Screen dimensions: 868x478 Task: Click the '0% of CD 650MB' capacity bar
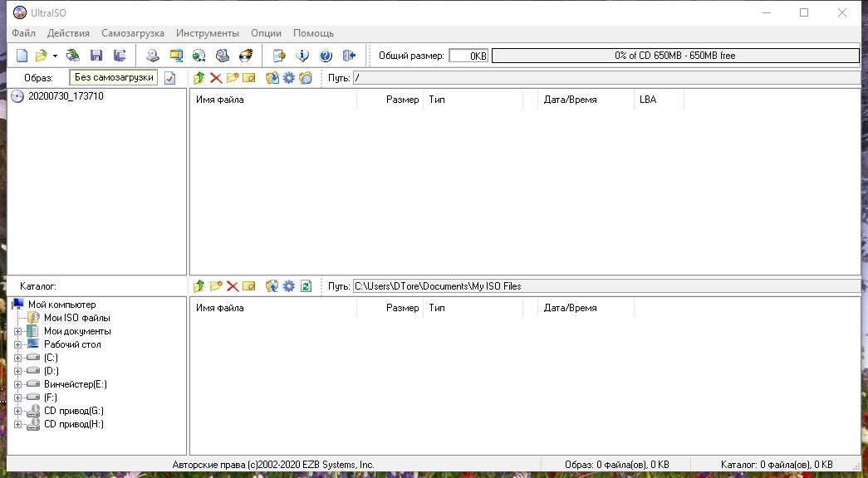coord(675,56)
